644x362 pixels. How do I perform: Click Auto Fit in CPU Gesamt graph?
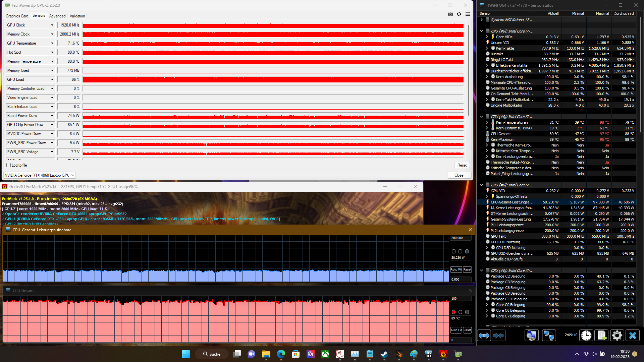(x=456, y=330)
